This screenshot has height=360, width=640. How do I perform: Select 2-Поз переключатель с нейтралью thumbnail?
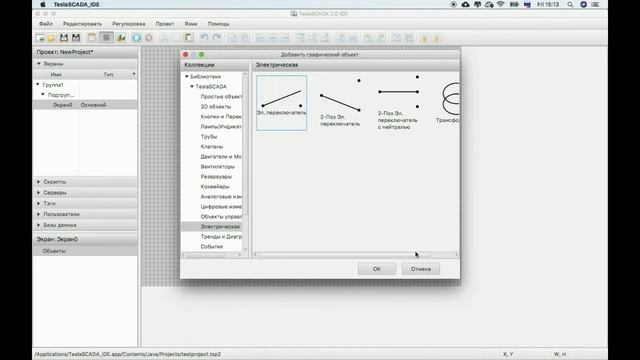click(x=398, y=103)
